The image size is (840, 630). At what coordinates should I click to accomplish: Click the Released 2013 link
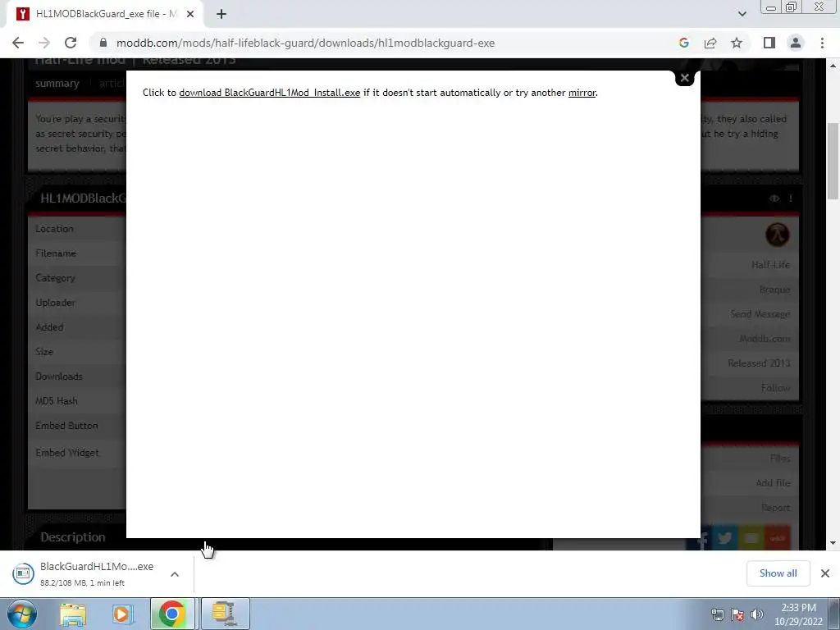point(759,363)
